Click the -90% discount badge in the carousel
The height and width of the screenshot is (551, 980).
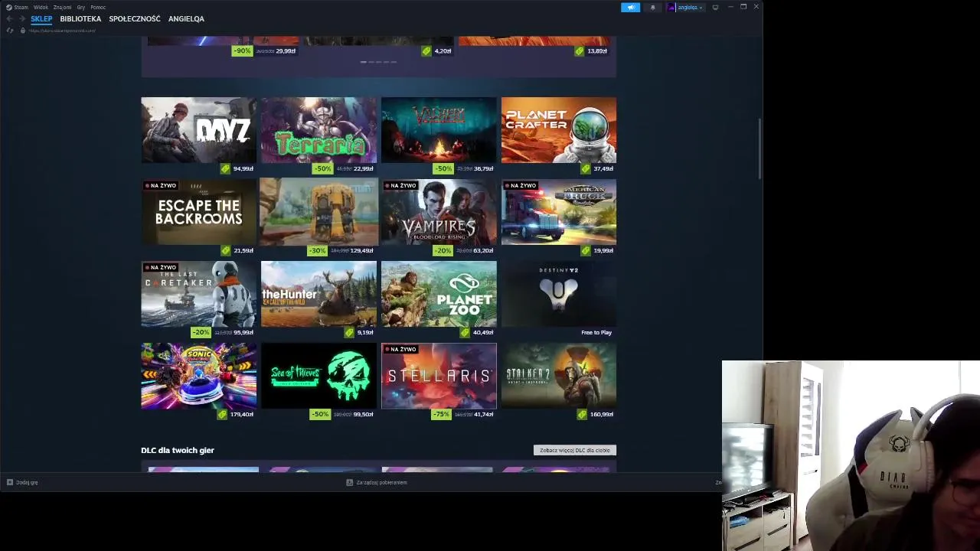pyautogui.click(x=243, y=51)
